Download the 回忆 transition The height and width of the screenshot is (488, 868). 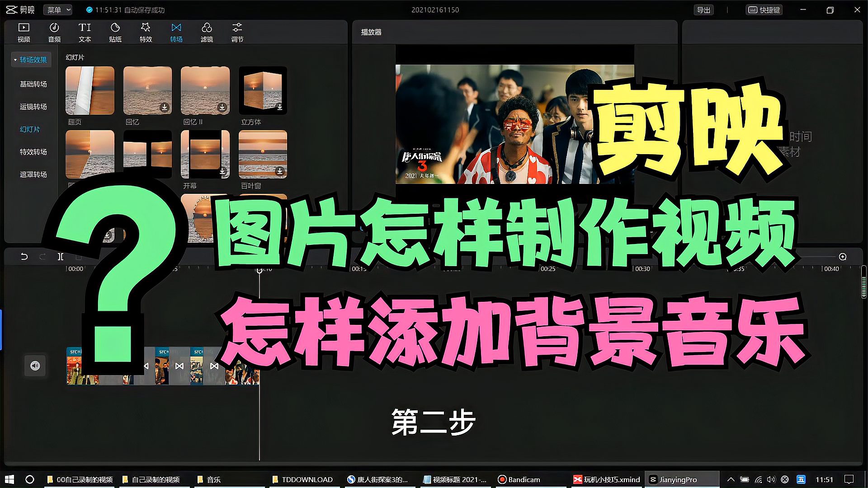(x=165, y=107)
